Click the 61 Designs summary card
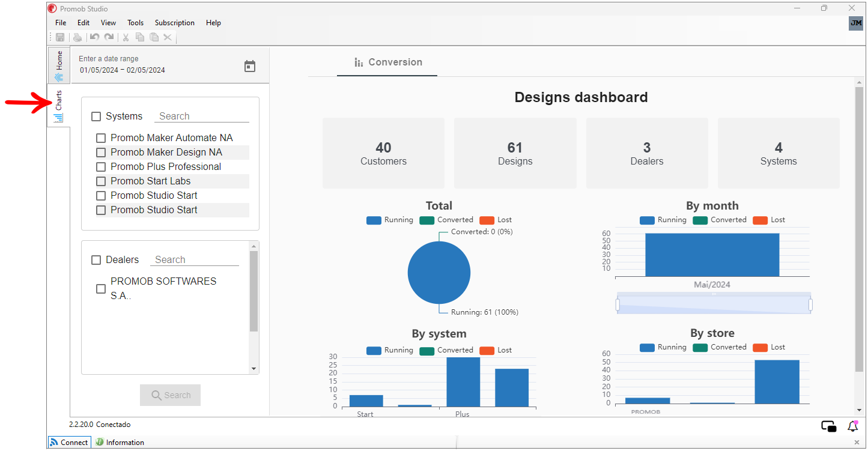The width and height of the screenshot is (868, 451). tap(515, 153)
